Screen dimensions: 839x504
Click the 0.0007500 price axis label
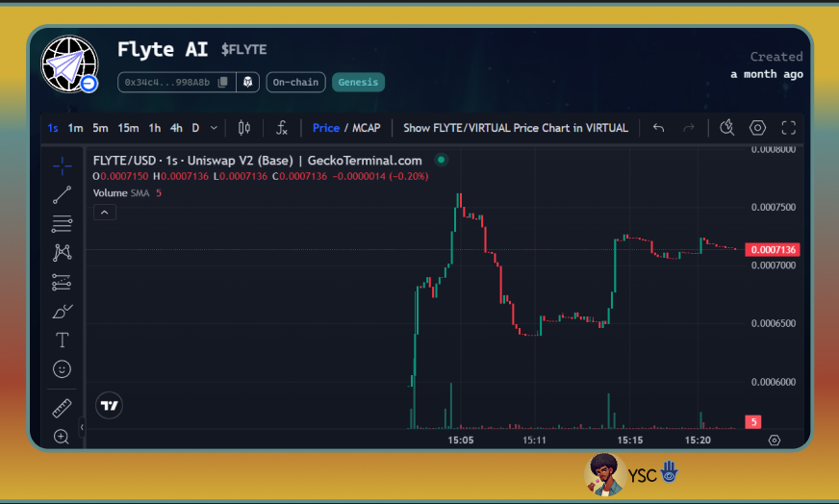click(774, 207)
